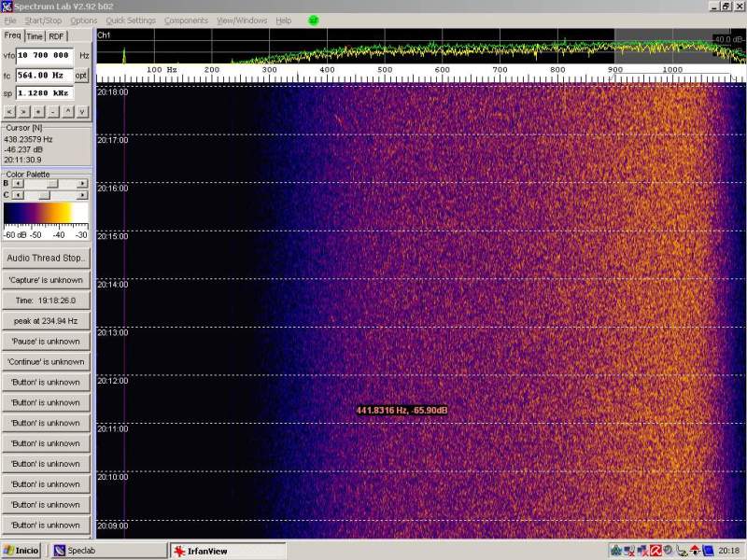
Task: Click the 'peak at 234.94 Hz' button
Action: tap(46, 321)
